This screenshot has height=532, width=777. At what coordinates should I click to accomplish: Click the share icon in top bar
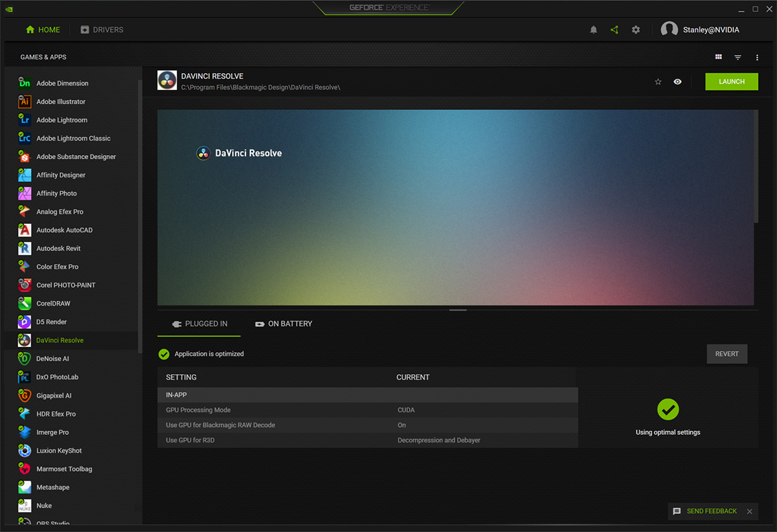(614, 30)
